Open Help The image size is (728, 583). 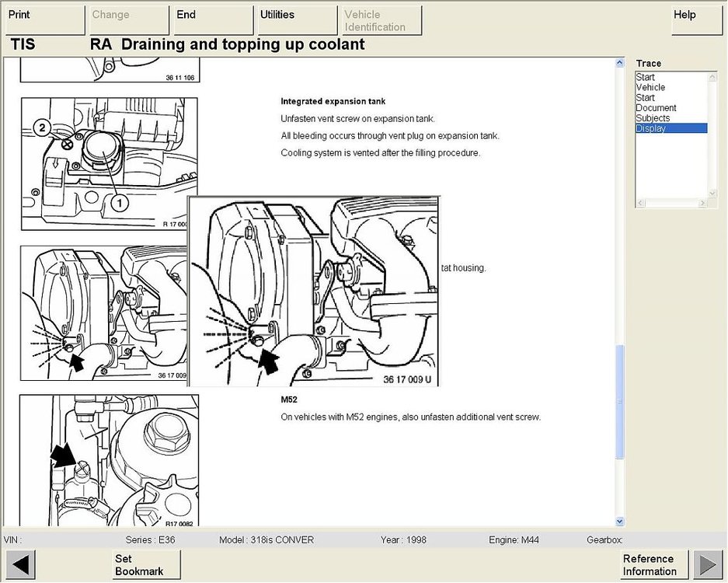[696, 20]
